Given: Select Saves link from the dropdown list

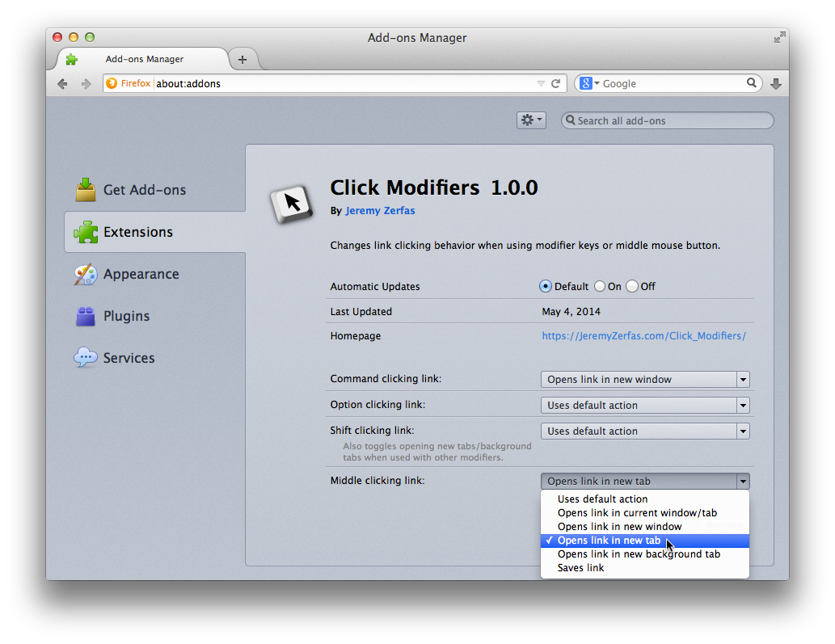Looking at the screenshot, I should pos(581,568).
